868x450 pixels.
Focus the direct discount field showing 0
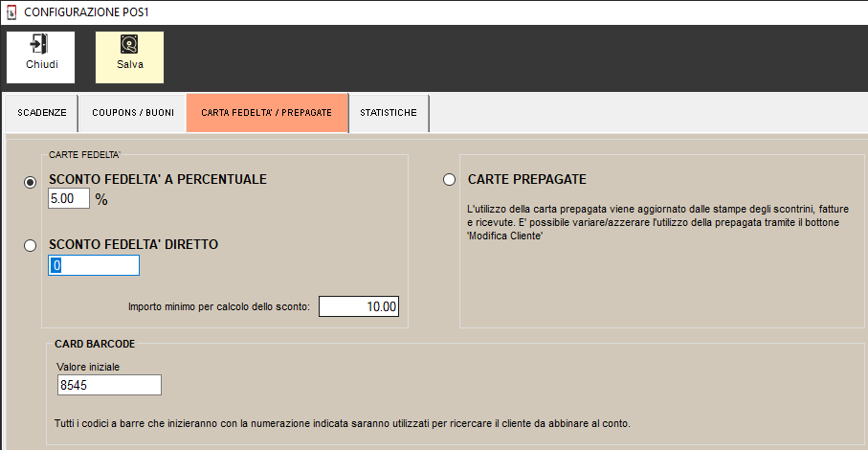coord(94,266)
